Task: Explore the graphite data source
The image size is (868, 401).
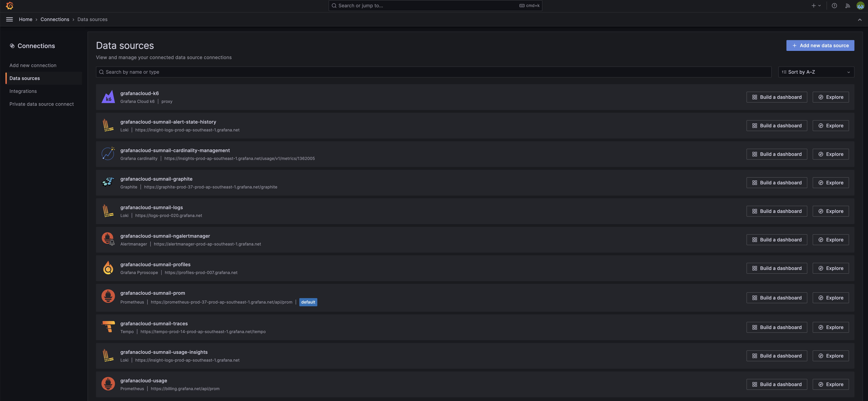Action: [831, 183]
